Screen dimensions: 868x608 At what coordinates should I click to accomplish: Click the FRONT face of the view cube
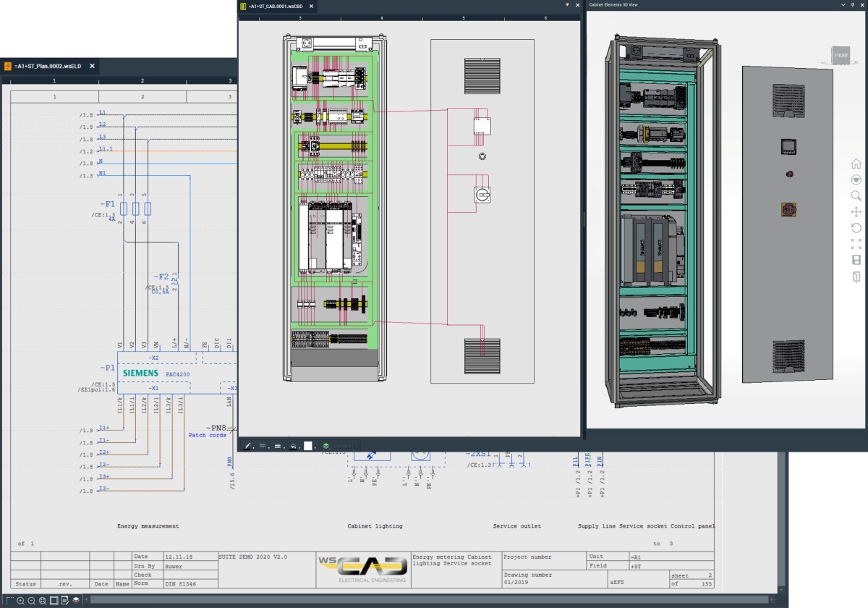(x=841, y=56)
